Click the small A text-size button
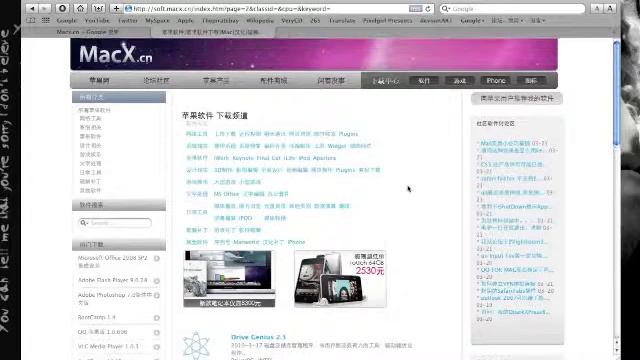This screenshot has height=360, width=640. 597,8
